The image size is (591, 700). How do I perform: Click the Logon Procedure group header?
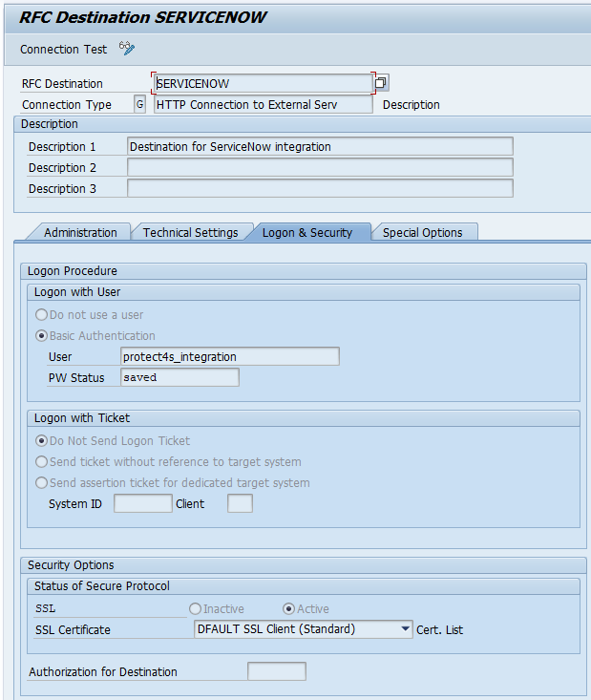point(304,271)
